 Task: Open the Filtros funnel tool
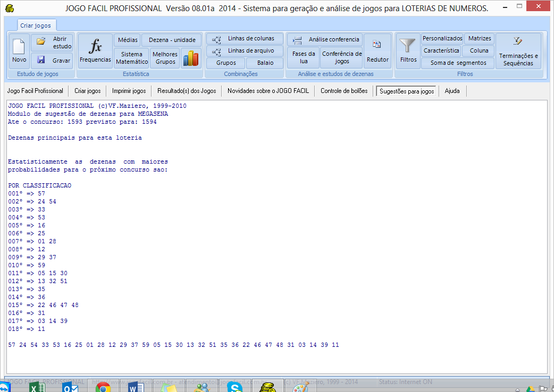coord(408,51)
